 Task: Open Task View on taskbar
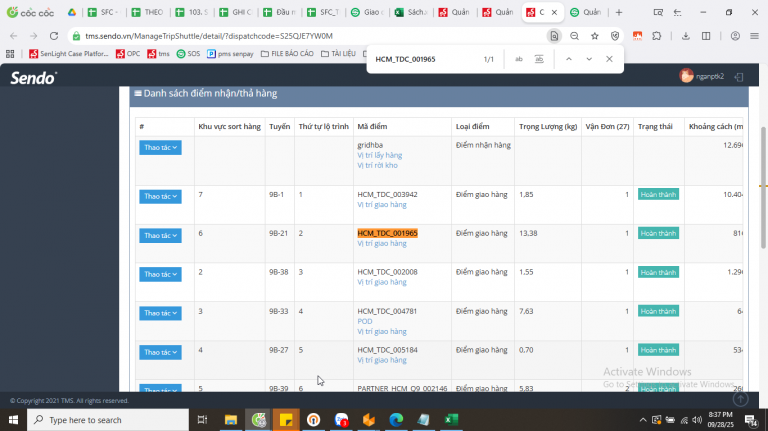tap(202, 420)
